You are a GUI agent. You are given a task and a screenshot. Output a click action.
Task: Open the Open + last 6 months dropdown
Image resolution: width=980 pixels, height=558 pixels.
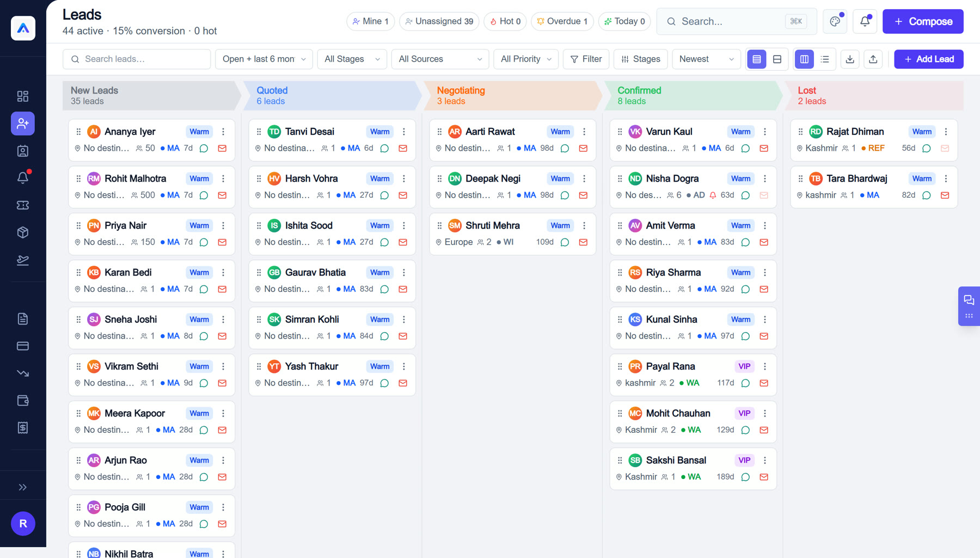[x=264, y=59]
